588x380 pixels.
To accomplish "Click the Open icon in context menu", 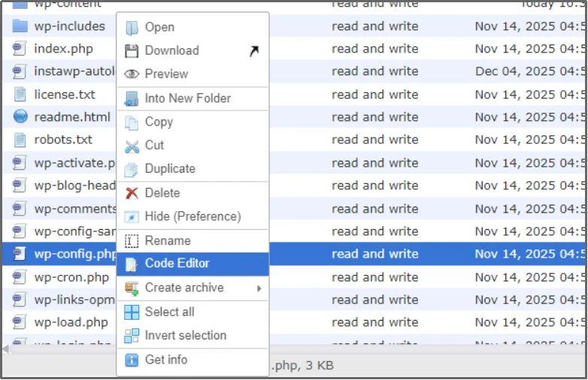I will click(x=132, y=27).
